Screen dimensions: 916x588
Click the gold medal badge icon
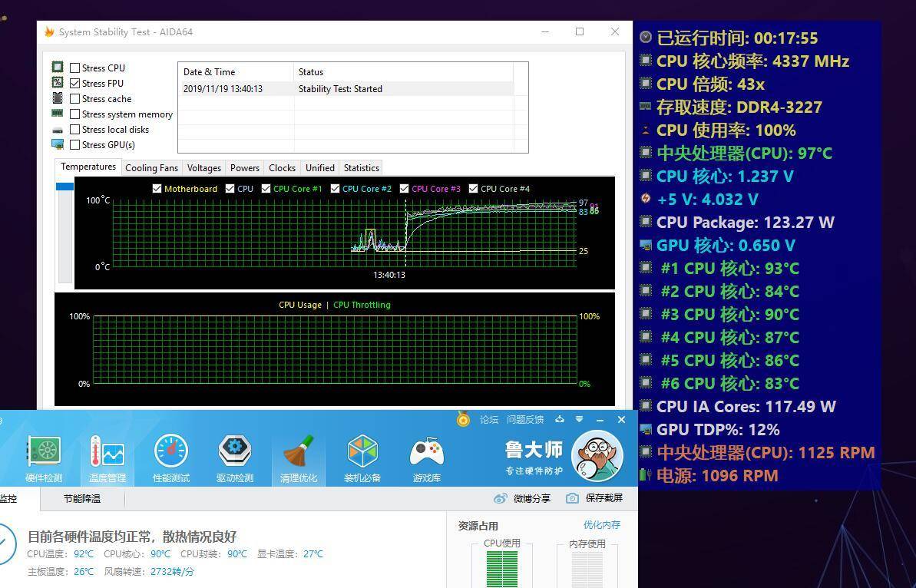click(x=463, y=419)
